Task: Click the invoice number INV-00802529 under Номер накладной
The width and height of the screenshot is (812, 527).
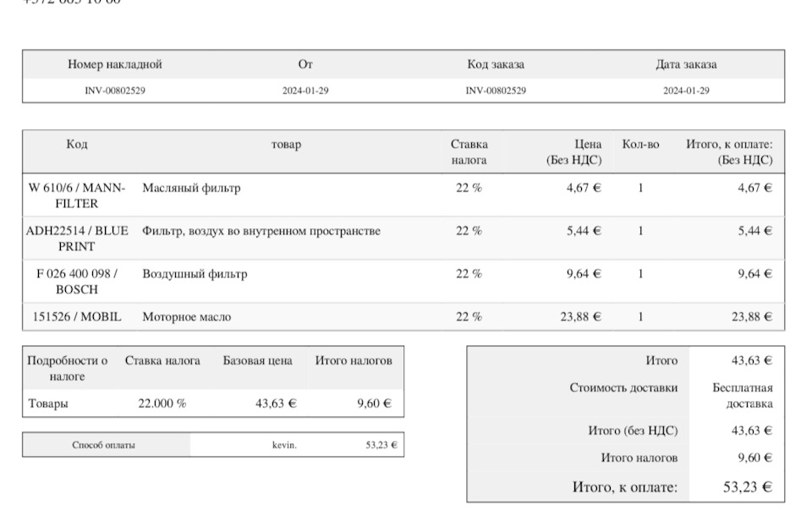Action: click(x=115, y=91)
